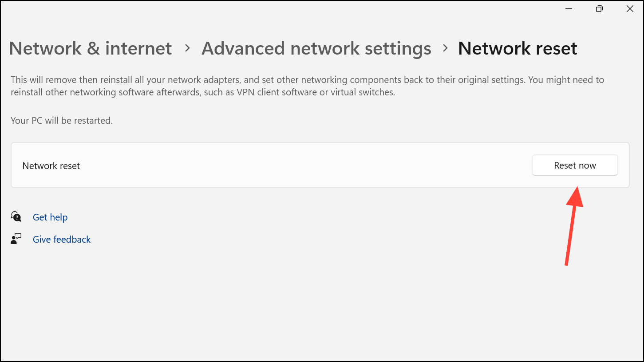Viewport: 644px width, 362px height.
Task: Open the Get help link
Action: pyautogui.click(x=50, y=217)
